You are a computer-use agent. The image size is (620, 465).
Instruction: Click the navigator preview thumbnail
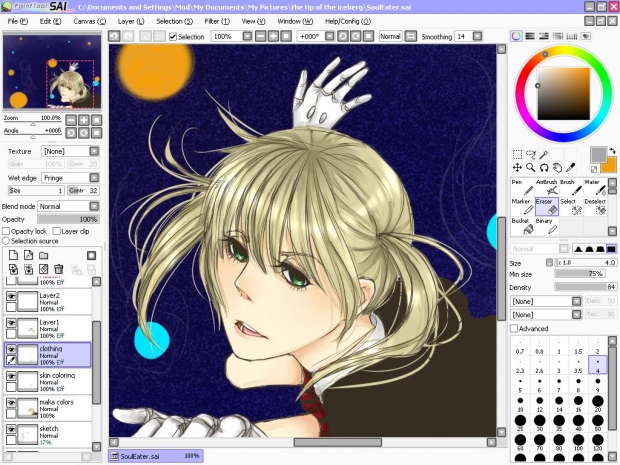click(52, 72)
